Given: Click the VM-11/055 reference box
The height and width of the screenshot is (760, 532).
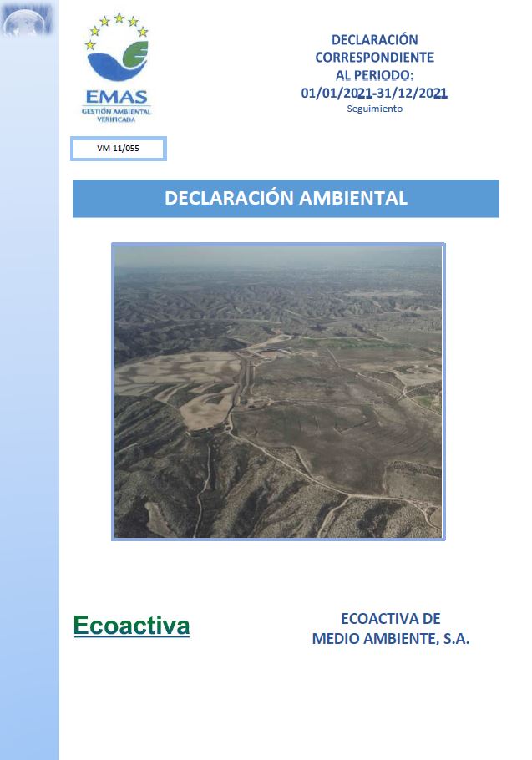Looking at the screenshot, I should point(119,149).
